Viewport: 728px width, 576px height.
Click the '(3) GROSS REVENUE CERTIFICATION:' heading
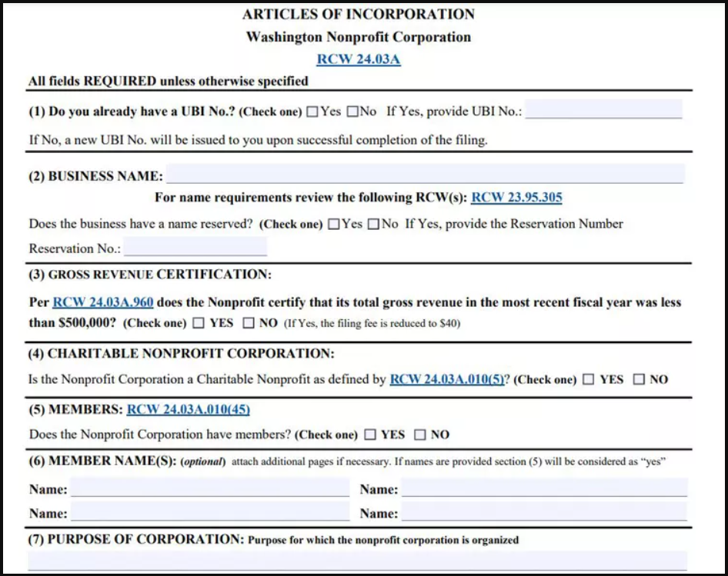tap(150, 275)
